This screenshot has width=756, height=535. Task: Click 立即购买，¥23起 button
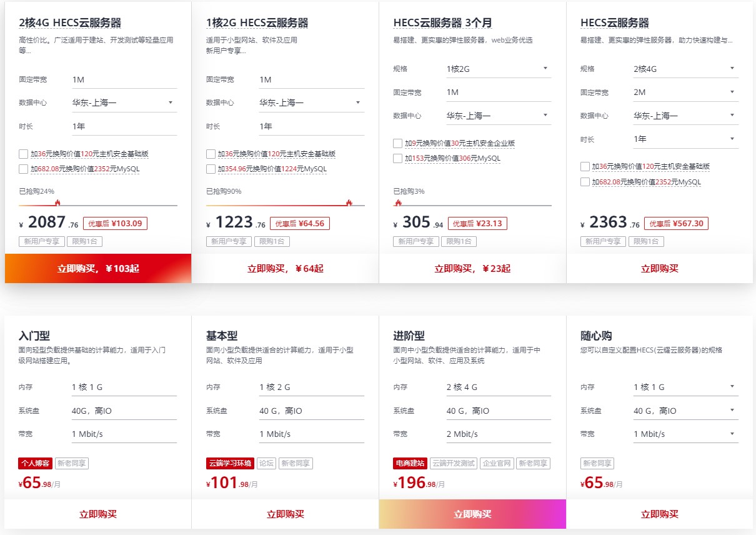coord(472,268)
